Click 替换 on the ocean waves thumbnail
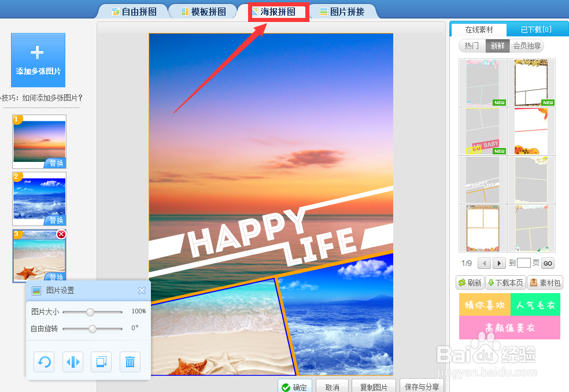The image size is (569, 392). pyautogui.click(x=56, y=220)
